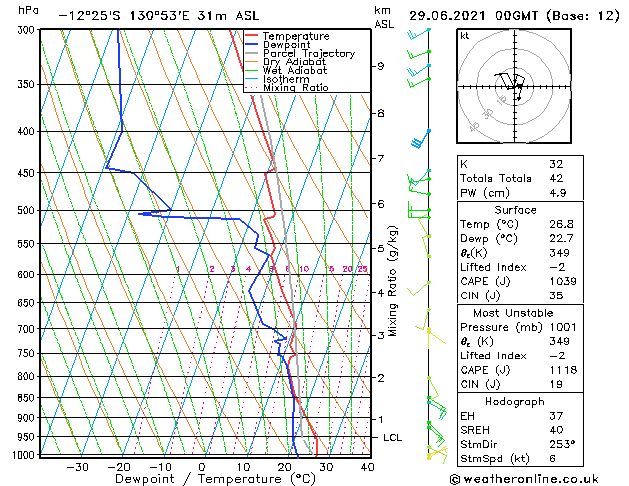This screenshot has width=629, height=486.
Task: Click the surface theta-e value 349
Action: [559, 253]
